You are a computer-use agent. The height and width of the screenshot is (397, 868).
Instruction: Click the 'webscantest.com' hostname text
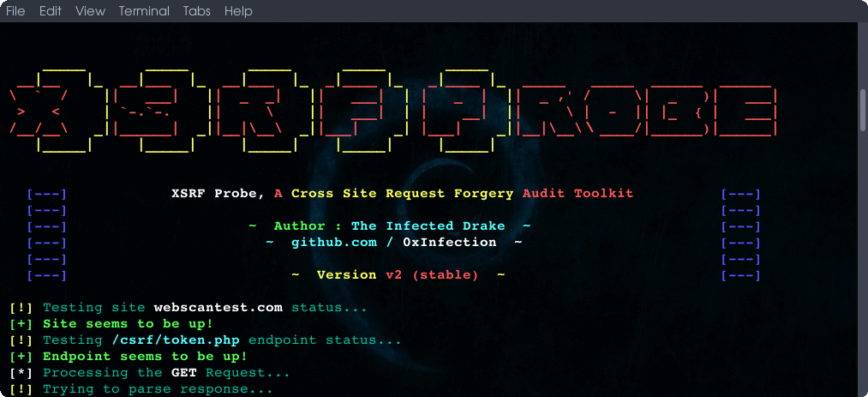tap(218, 307)
